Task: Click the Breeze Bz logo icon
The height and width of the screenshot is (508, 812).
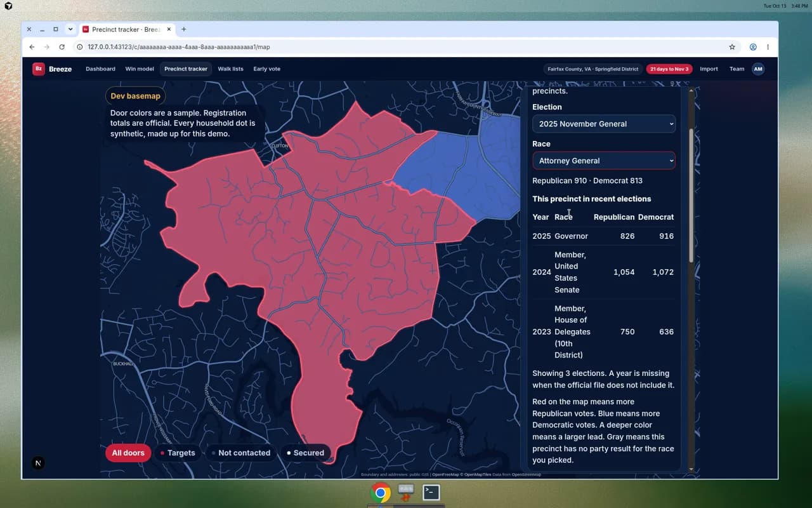Action: pyautogui.click(x=39, y=69)
